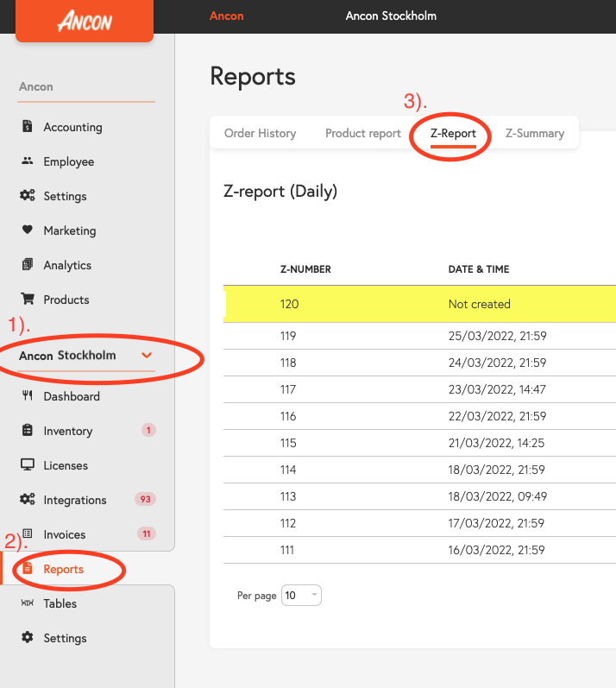Viewport: 616px width, 688px height.
Task: Collapse the Ancon Stockholm chevron
Action: click(147, 355)
